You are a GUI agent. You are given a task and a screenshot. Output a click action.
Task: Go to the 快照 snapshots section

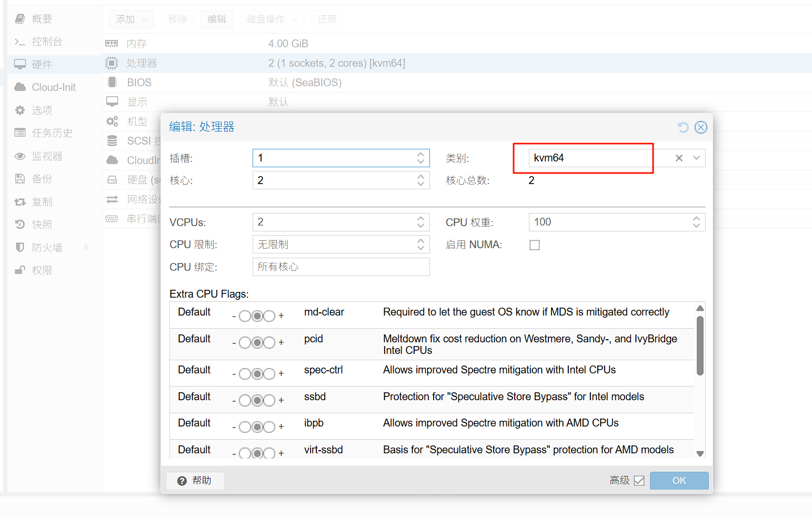[x=42, y=225]
